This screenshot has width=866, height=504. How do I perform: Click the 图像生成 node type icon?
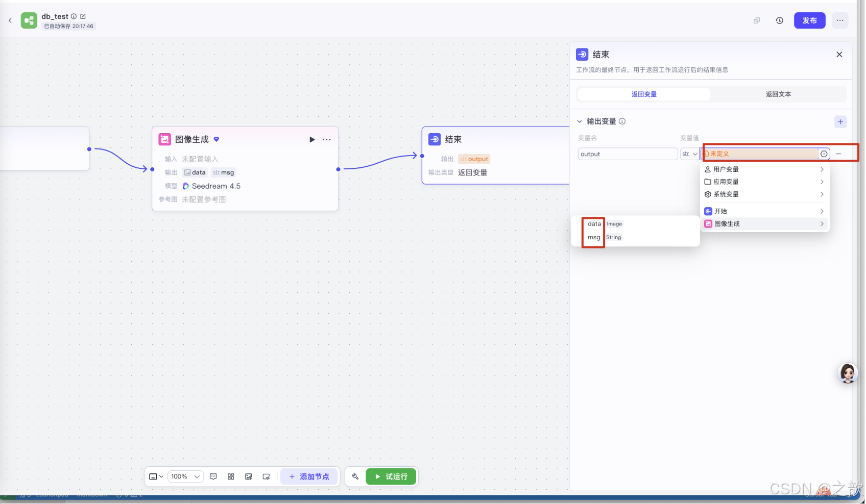click(x=164, y=140)
